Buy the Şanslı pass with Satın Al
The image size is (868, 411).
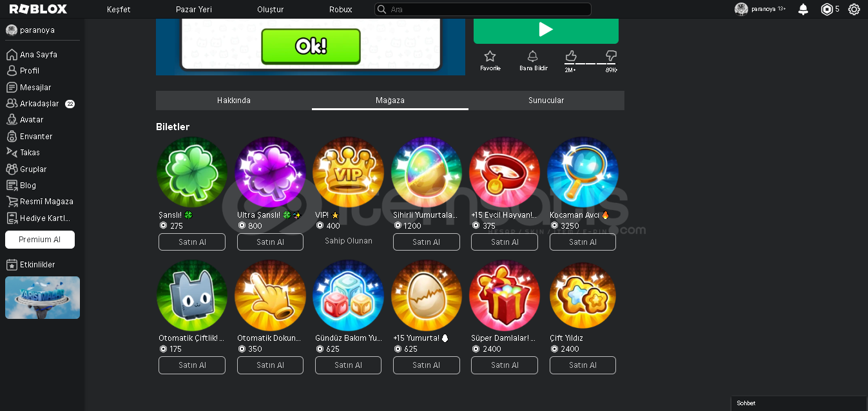coord(192,242)
